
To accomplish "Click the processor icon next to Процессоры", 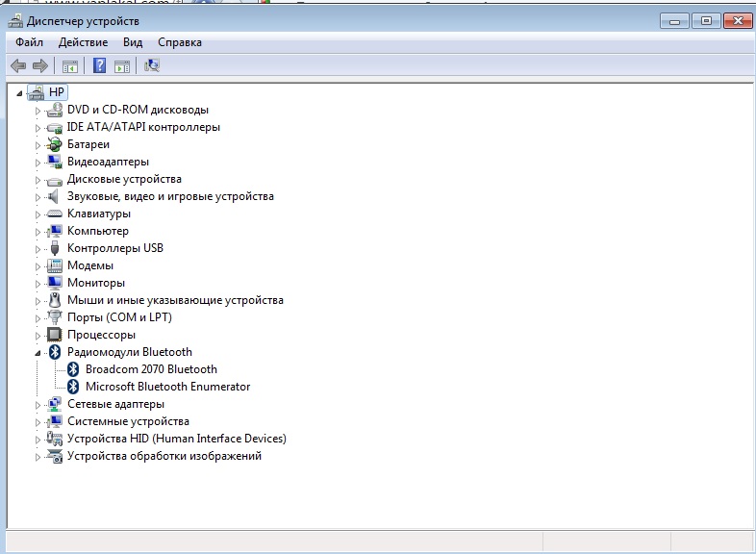I will [x=55, y=335].
